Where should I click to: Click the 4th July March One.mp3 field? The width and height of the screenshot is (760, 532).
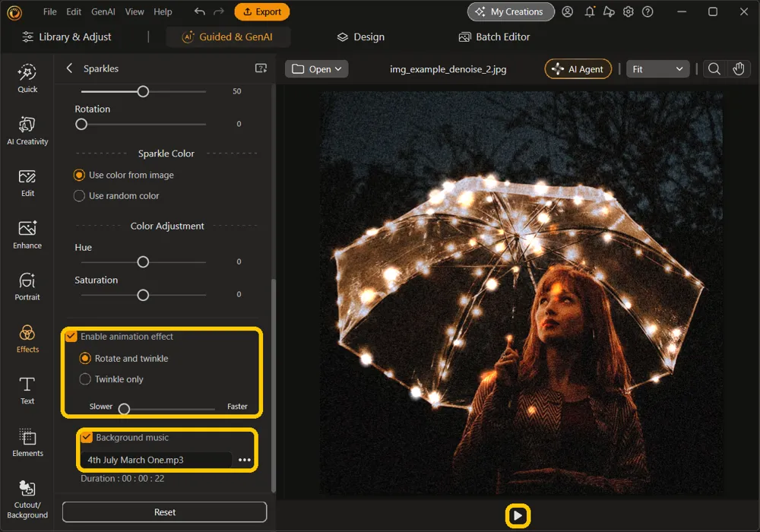pyautogui.click(x=156, y=460)
